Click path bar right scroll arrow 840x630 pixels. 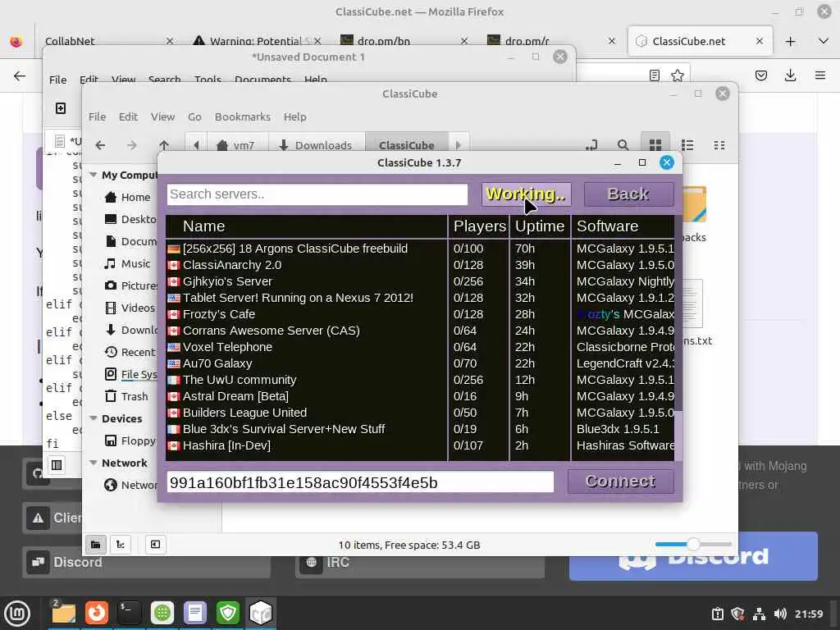point(458,145)
